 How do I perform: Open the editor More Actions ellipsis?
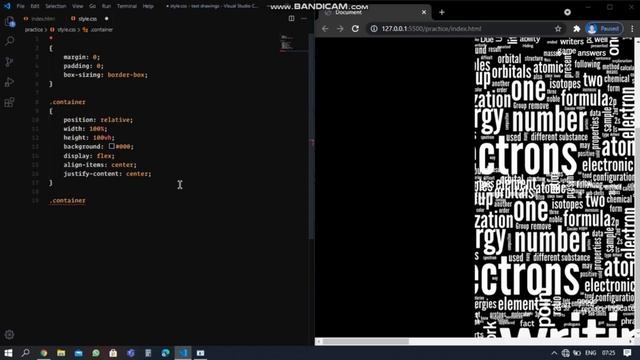pyautogui.click(x=304, y=18)
